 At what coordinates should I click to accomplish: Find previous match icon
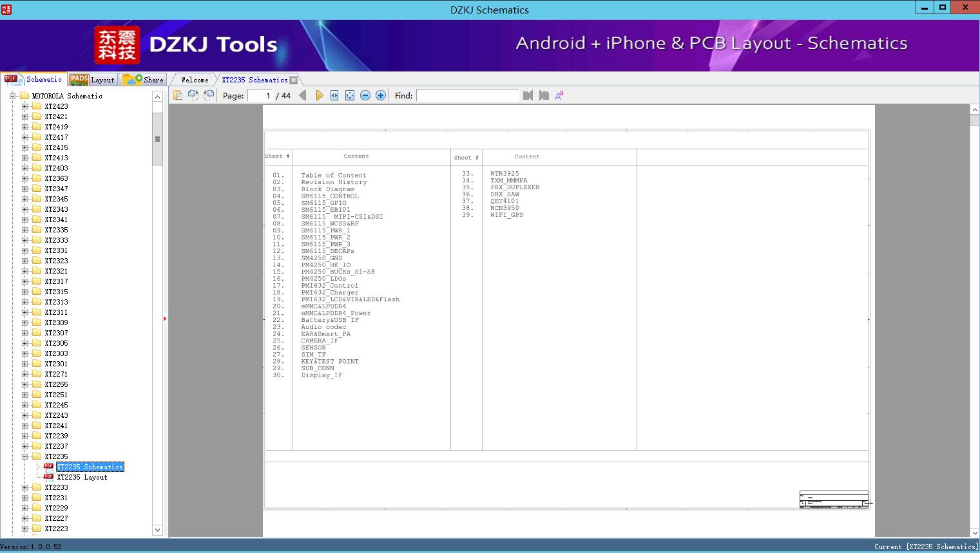tap(528, 95)
